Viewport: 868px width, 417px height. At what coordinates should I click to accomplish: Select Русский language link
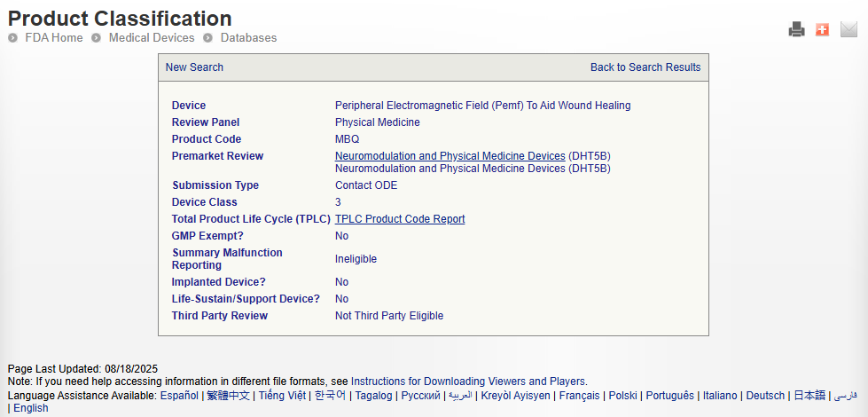coord(421,396)
